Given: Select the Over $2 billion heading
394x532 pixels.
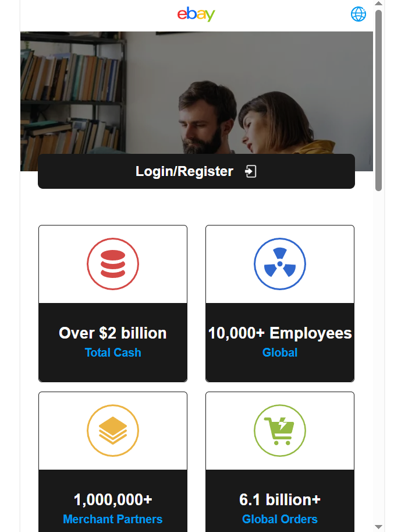Looking at the screenshot, I should click(x=113, y=333).
